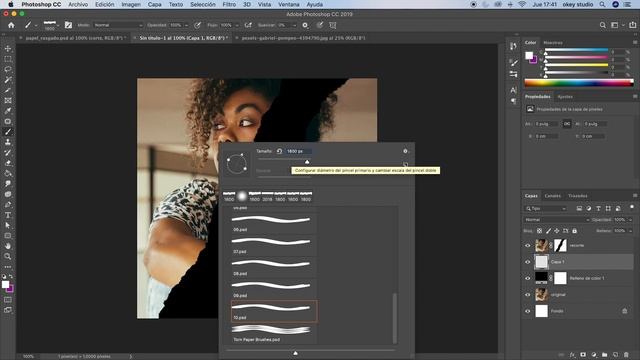Open smoothing options gear in options bar
640x360 pixels.
click(x=305, y=25)
